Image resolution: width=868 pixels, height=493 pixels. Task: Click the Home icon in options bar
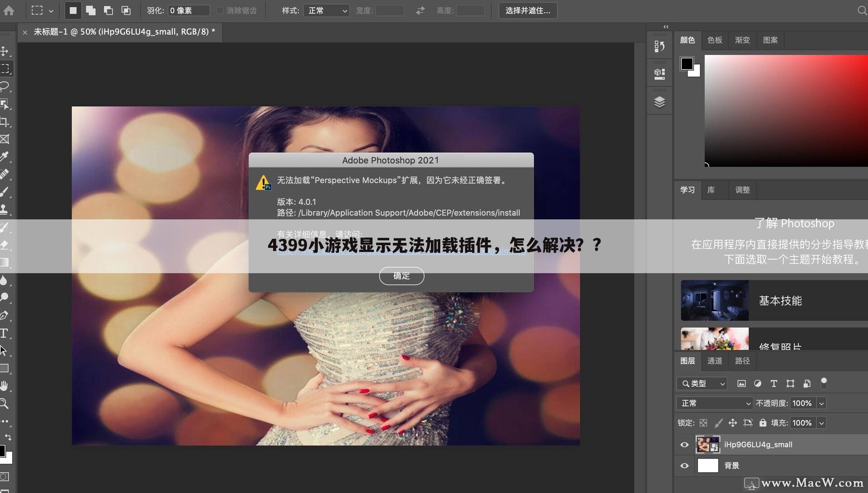coord(9,10)
